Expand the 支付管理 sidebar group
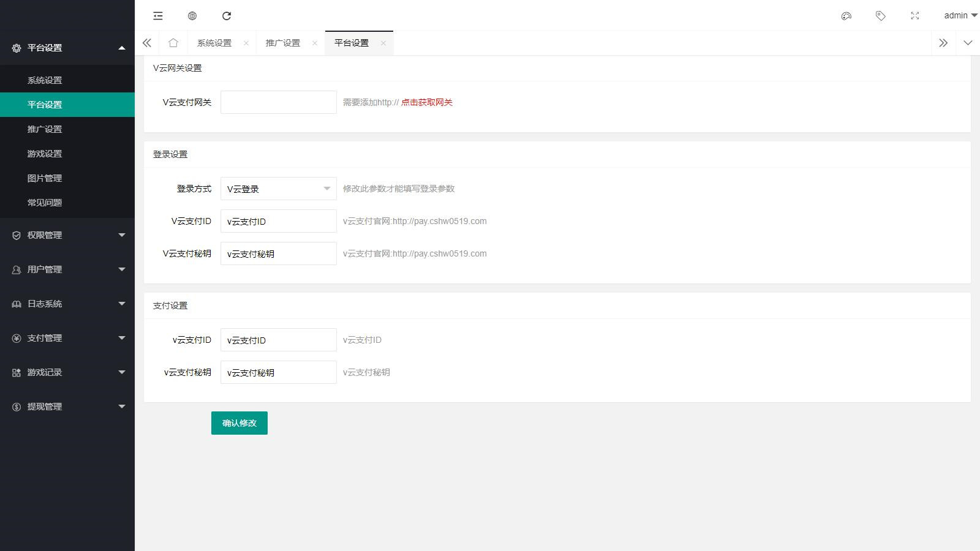 67,338
